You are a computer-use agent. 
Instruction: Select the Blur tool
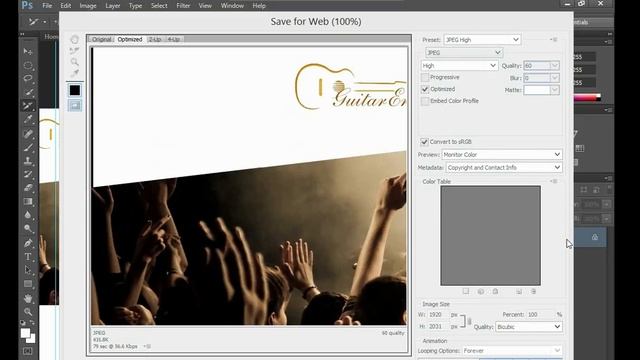pos(28,215)
